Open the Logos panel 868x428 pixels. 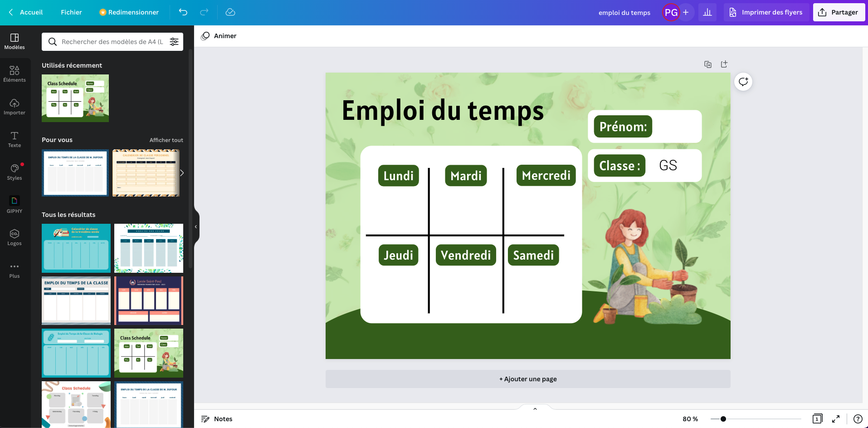pyautogui.click(x=15, y=236)
